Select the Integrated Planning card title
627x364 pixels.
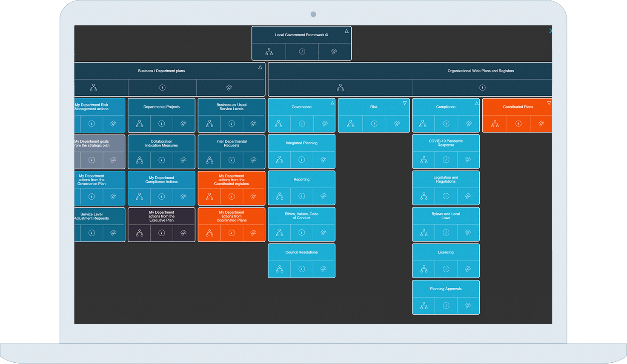[301, 143]
